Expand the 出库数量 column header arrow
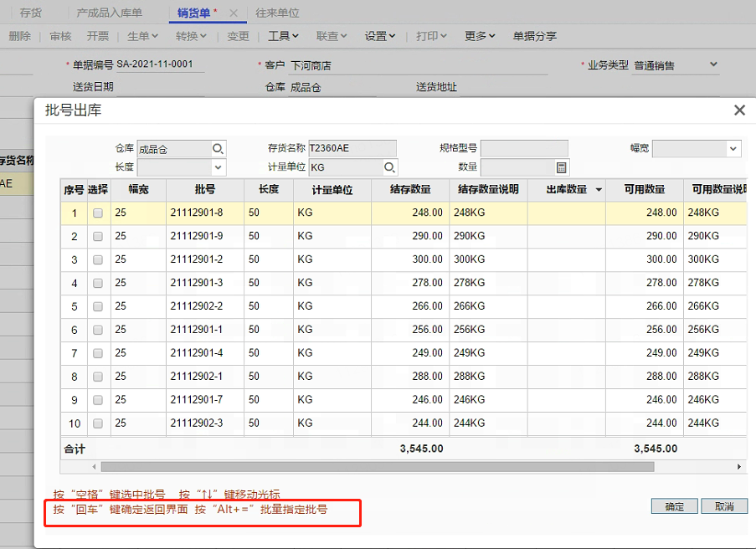Screen dimensions: 756x549 (x=599, y=190)
